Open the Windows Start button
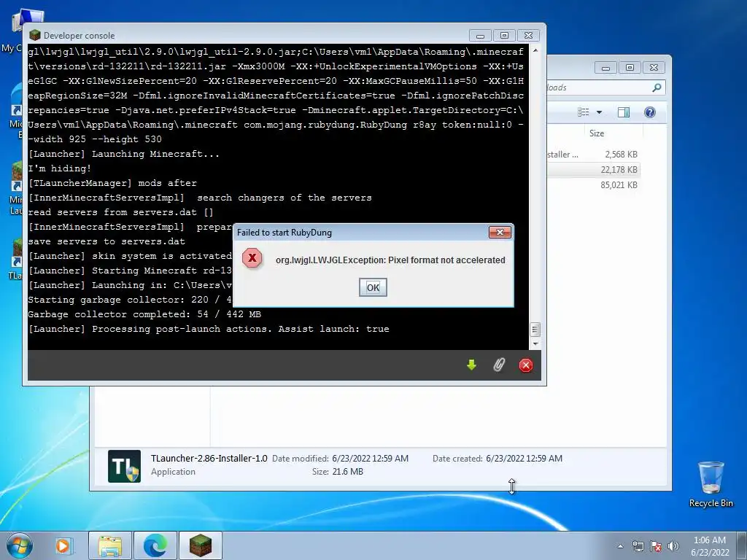Image resolution: width=747 pixels, height=560 pixels. pos(20,545)
